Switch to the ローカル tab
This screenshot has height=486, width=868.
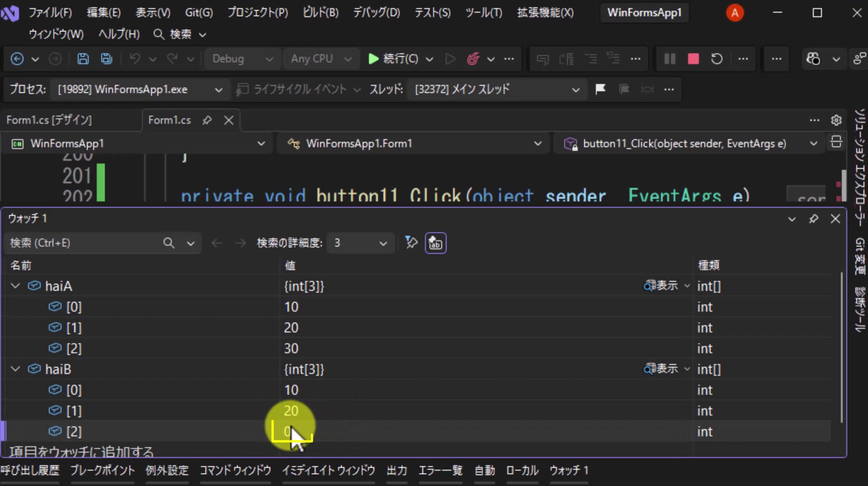pyautogui.click(x=522, y=471)
